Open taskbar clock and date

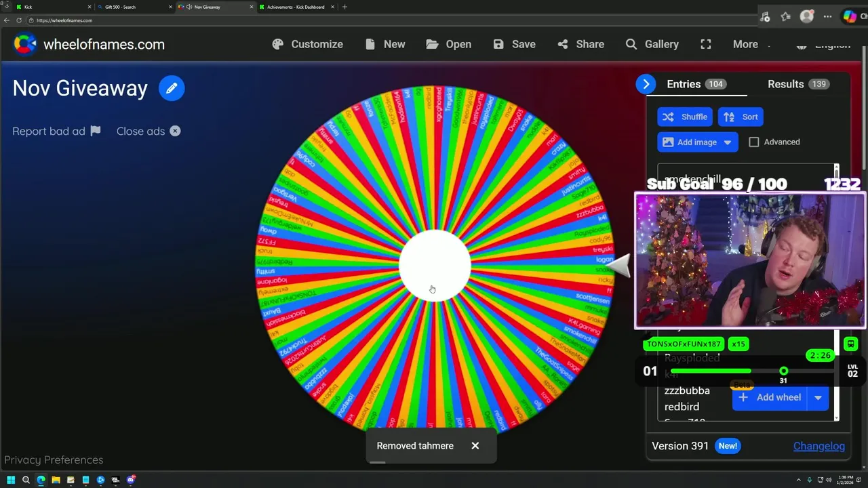pyautogui.click(x=845, y=480)
